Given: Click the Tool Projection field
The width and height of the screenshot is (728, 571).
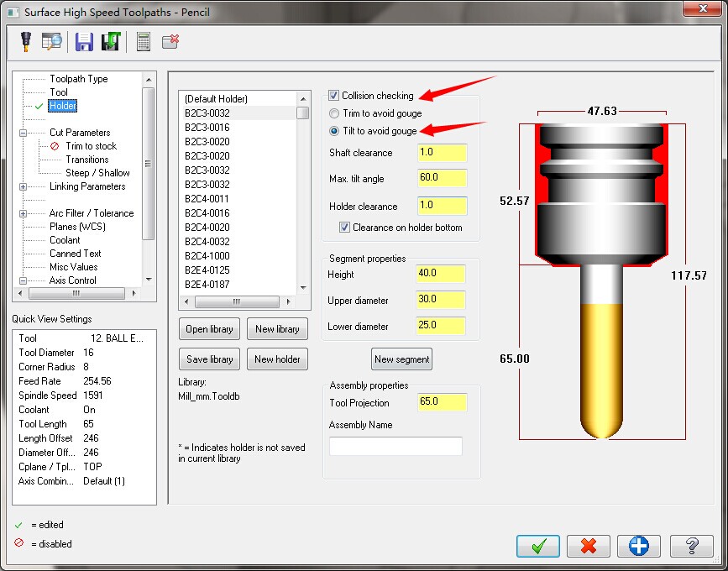Looking at the screenshot, I should click(442, 402).
